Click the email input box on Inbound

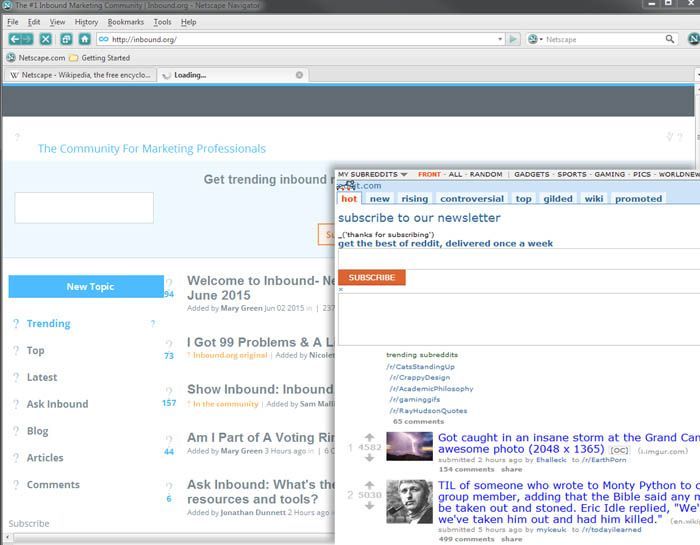[84, 208]
